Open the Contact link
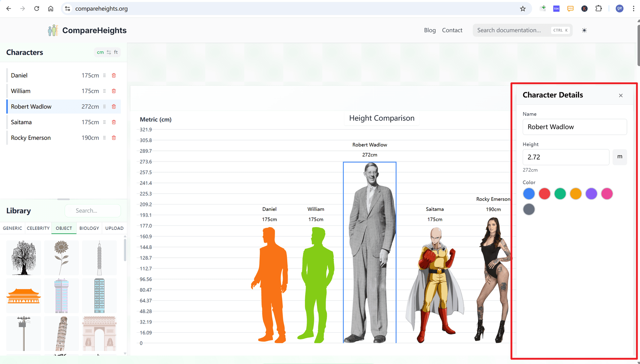640x364 pixels. pos(452,30)
